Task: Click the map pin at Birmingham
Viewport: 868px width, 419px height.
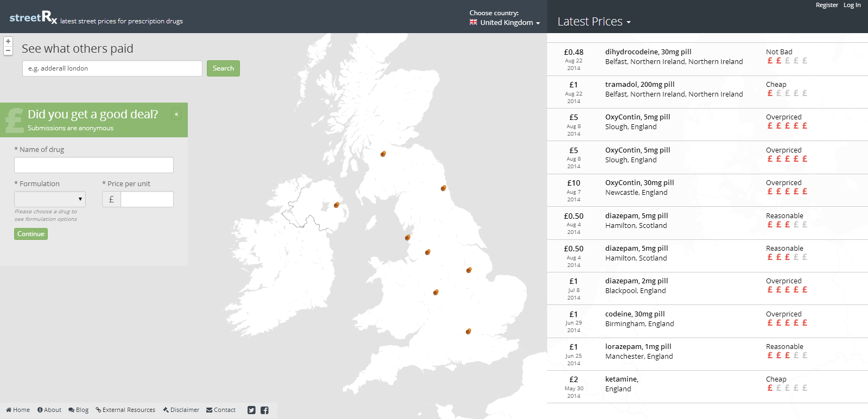Action: (436, 292)
